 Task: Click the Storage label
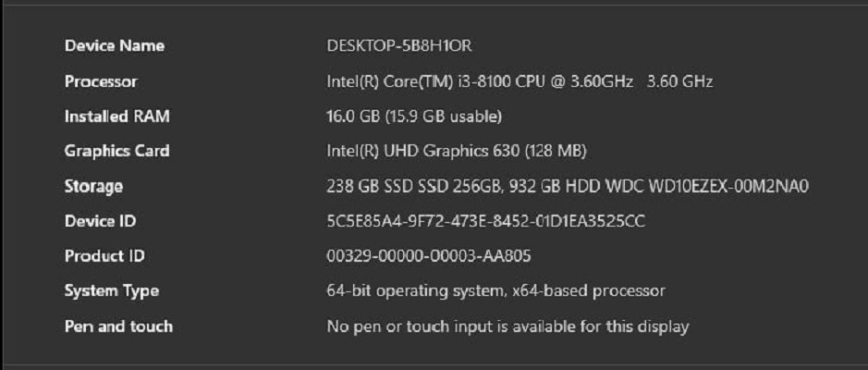pos(93,186)
